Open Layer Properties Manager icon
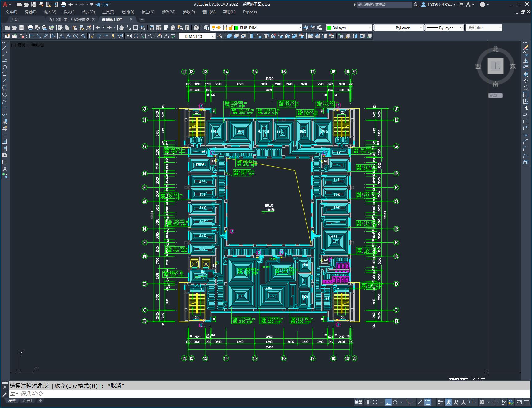Image resolution: width=532 pixels, height=408 pixels. (206, 28)
